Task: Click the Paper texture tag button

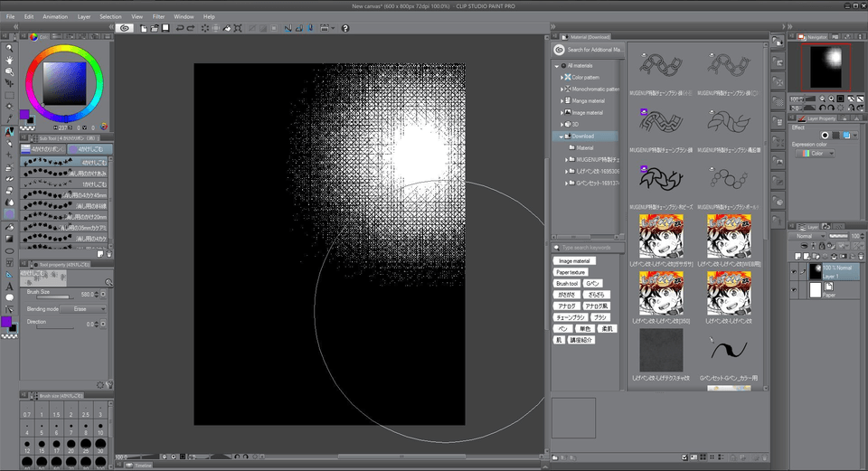Action: click(x=571, y=272)
